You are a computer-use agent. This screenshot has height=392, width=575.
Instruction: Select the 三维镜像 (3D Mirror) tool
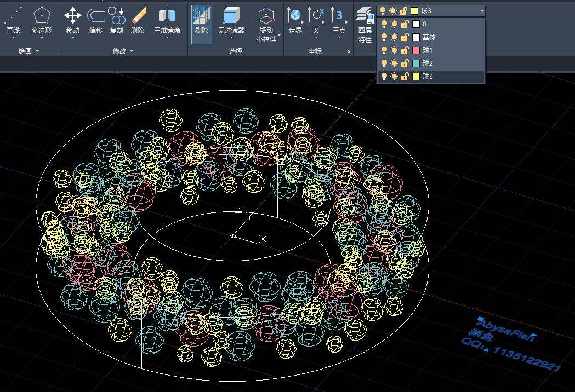tap(167, 21)
